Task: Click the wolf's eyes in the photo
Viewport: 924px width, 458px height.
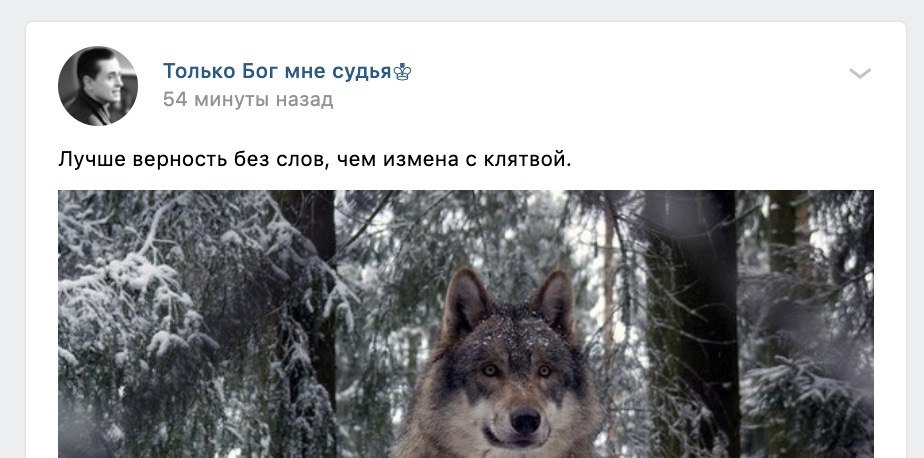Action: pos(516,371)
